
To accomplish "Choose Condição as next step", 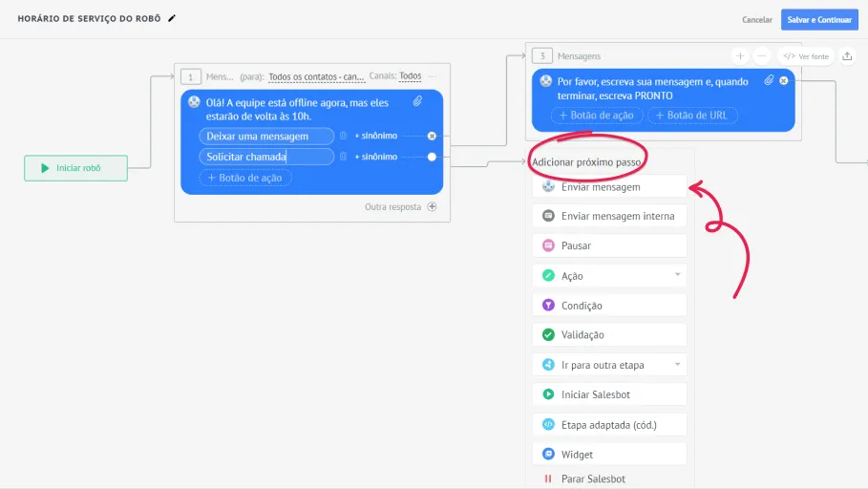I will tap(609, 305).
